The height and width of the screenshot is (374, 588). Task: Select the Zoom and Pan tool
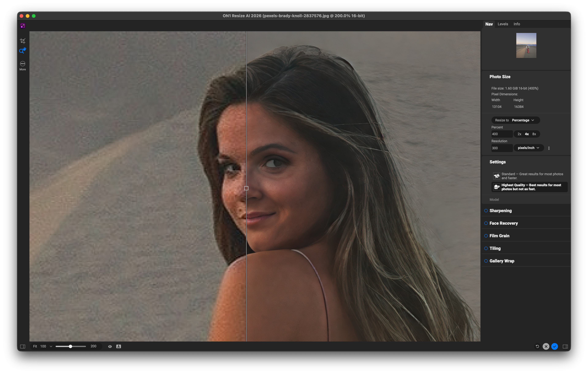(x=23, y=51)
